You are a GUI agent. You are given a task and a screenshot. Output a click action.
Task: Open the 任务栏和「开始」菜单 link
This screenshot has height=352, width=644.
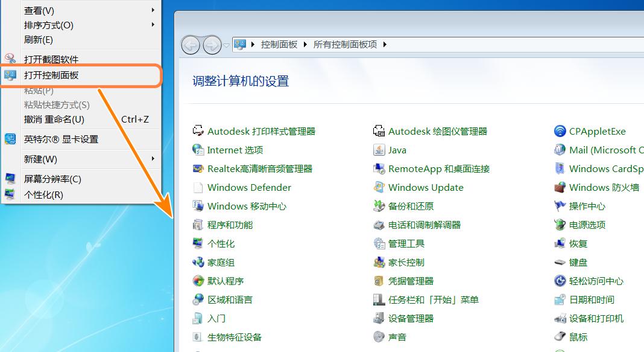(434, 300)
